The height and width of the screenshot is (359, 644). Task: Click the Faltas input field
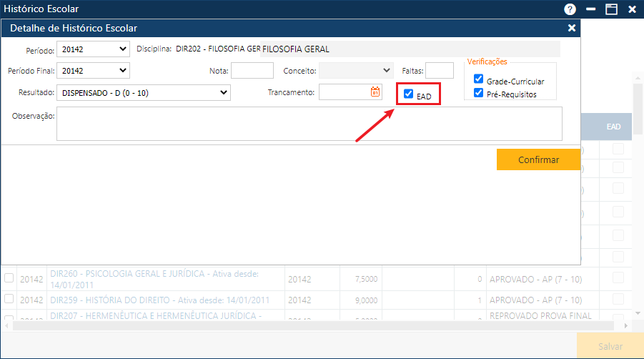pos(439,70)
